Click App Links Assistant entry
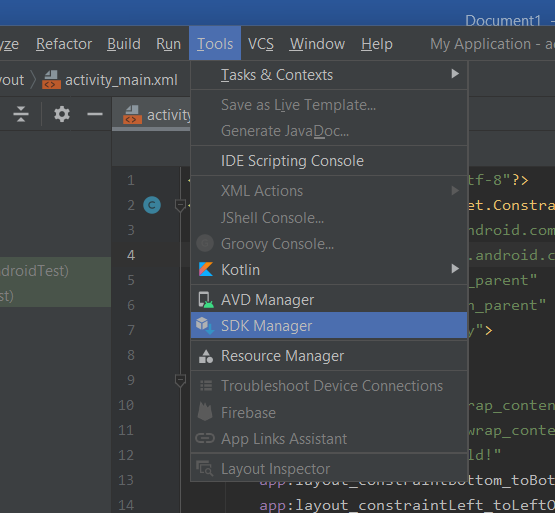The image size is (555, 513). [x=329, y=439]
